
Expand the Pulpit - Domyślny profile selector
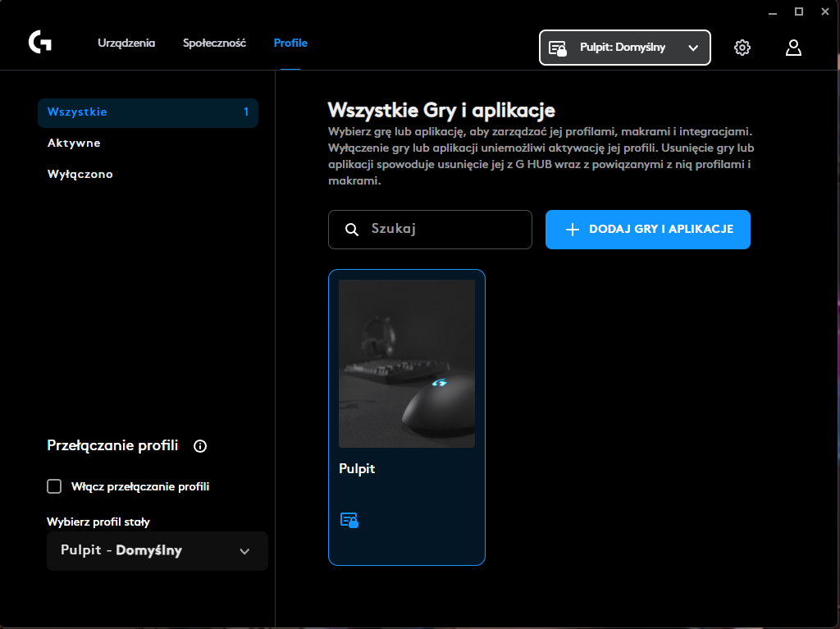[157, 551]
